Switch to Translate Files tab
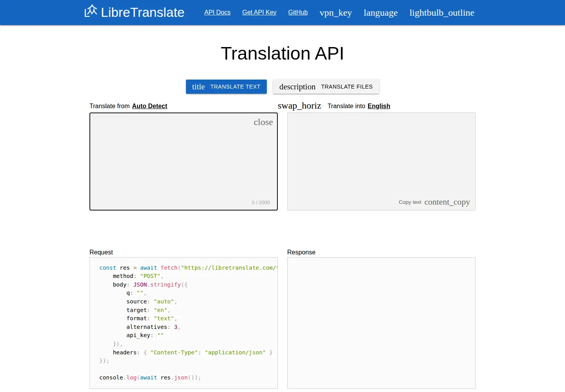Image resolution: width=565 pixels, height=392 pixels. (326, 87)
